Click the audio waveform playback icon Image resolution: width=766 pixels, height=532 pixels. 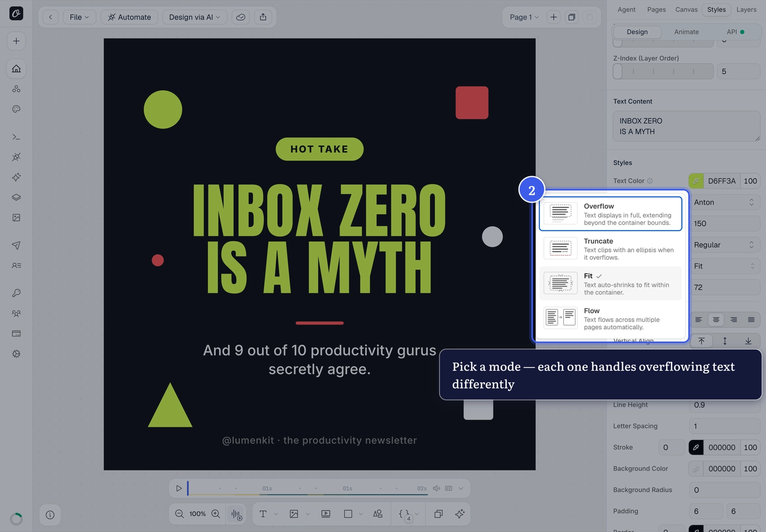pyautogui.click(x=237, y=514)
